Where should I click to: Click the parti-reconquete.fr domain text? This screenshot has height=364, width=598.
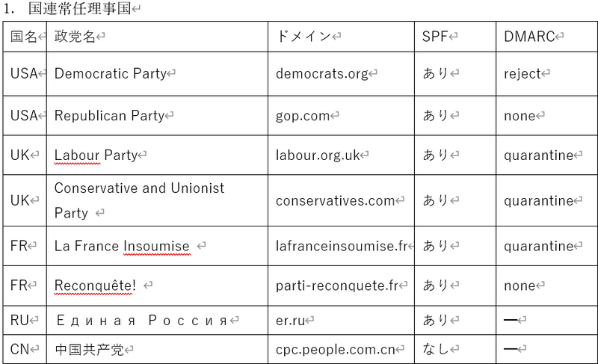pyautogui.click(x=336, y=286)
